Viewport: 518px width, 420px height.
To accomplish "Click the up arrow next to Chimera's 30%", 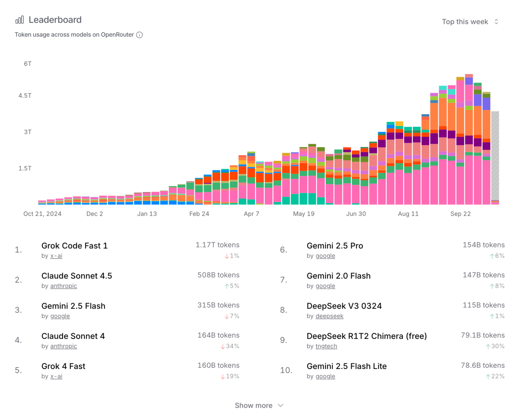I will click(x=488, y=346).
